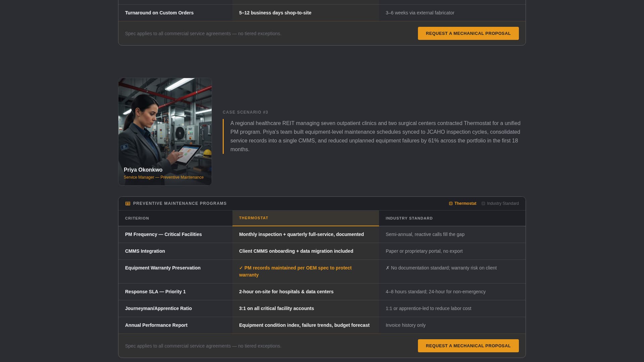Click 3–6 weeks via external fabricator cell
The height and width of the screenshot is (362, 644).
(x=452, y=13)
